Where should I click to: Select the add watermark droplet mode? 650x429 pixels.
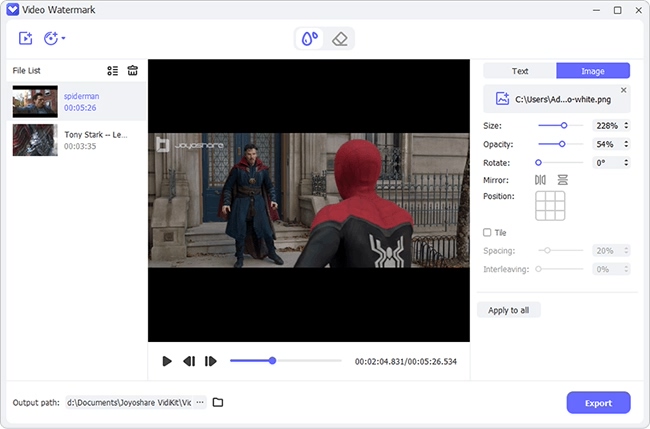coord(309,39)
